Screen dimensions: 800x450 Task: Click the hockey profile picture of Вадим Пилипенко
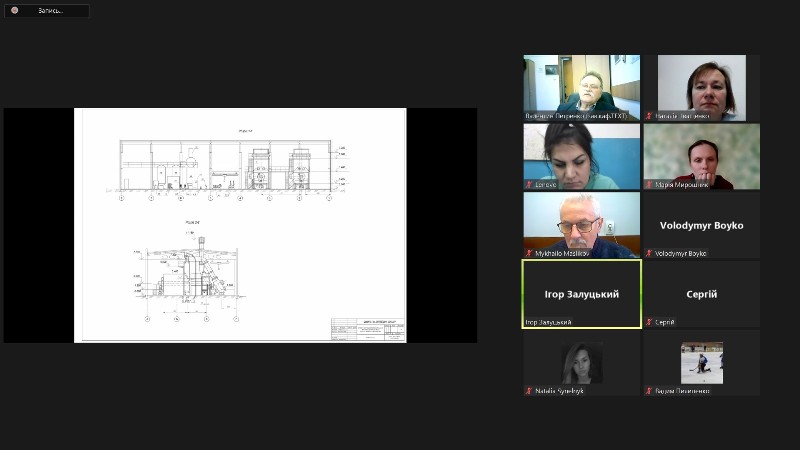(x=702, y=363)
